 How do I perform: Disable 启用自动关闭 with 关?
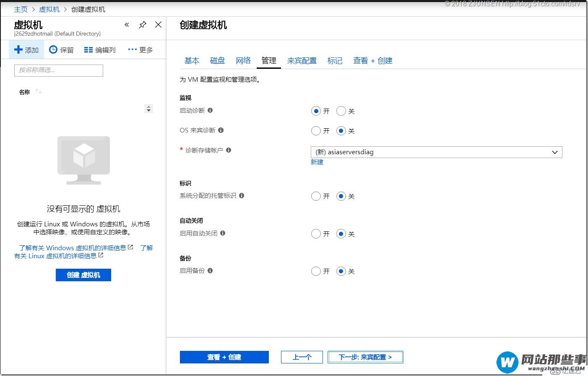[341, 234]
